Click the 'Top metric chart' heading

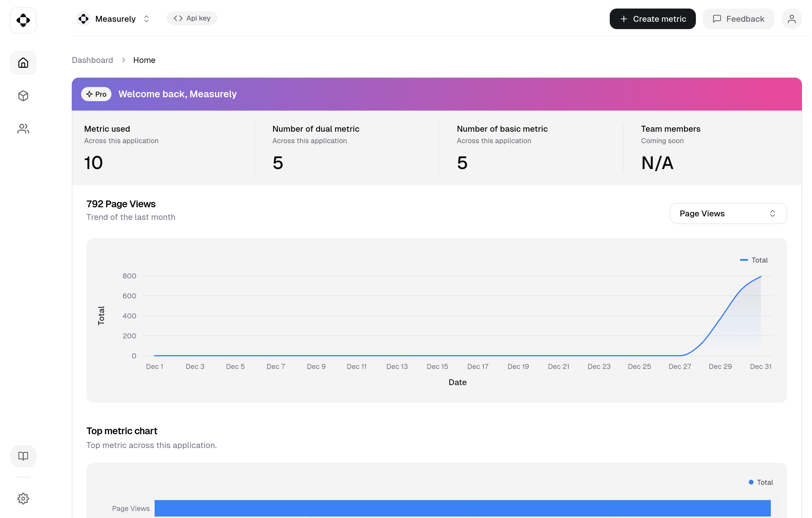coord(122,431)
